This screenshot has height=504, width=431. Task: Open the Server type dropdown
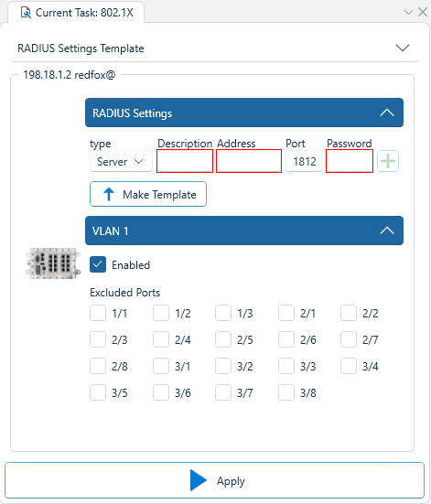click(121, 161)
